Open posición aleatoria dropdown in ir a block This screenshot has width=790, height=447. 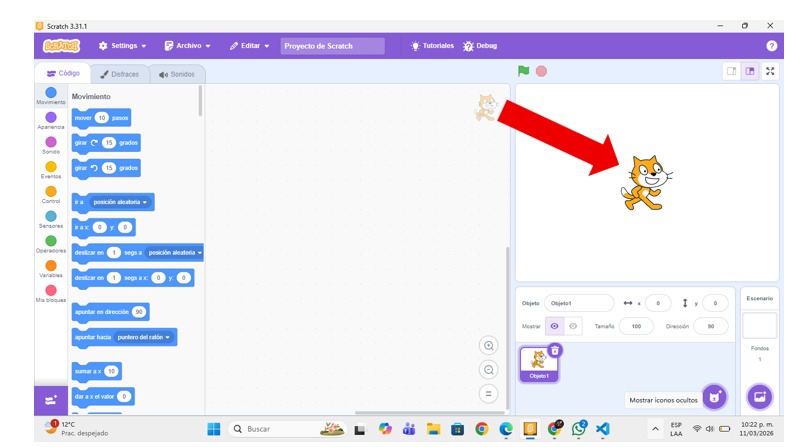120,202
